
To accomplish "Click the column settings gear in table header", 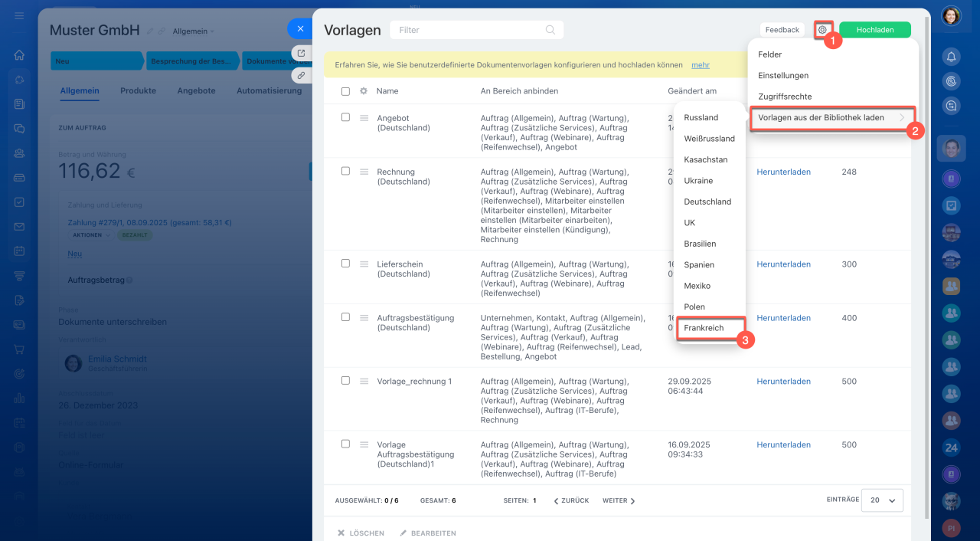I will [x=364, y=91].
